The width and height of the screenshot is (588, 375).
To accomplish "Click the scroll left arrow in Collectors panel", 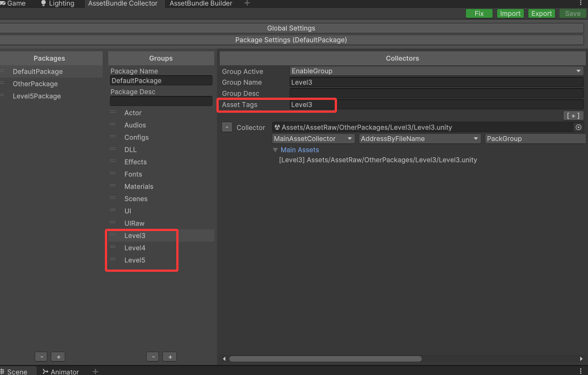I will coord(224,359).
